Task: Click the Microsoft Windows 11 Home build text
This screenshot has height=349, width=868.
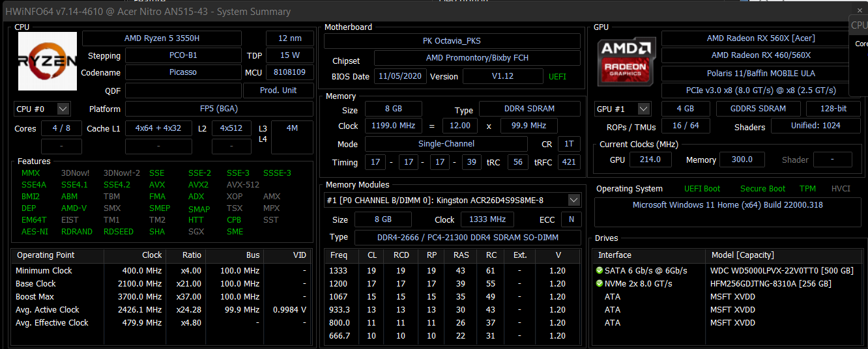Action: [729, 205]
